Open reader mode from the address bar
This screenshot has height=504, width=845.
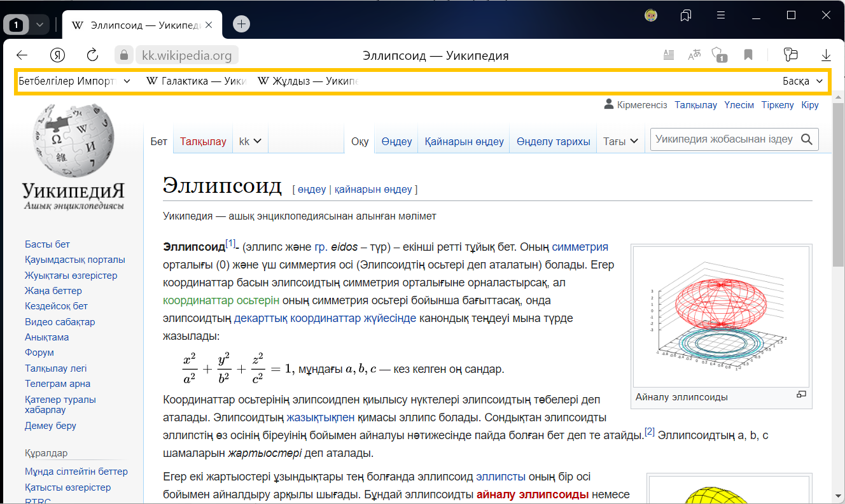point(668,55)
